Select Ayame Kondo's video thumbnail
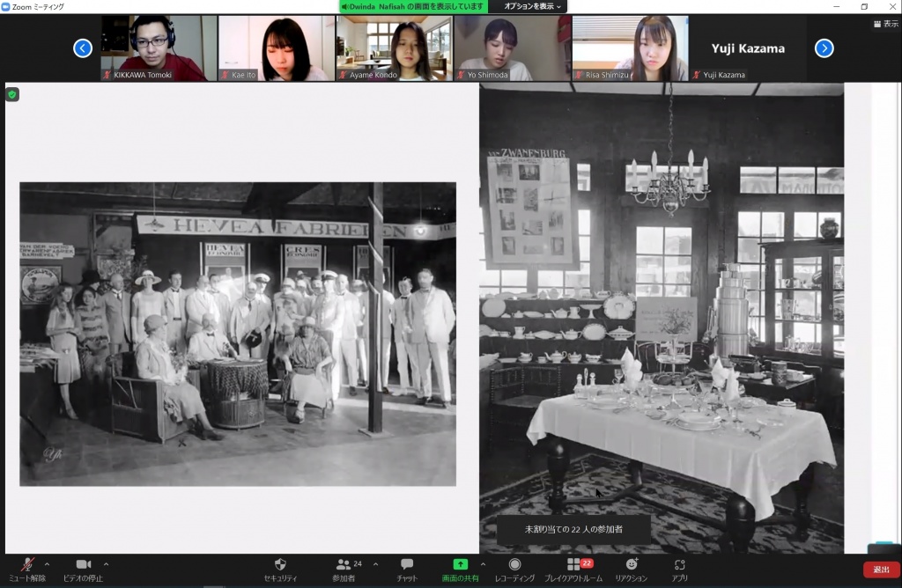902x588 pixels. click(394, 48)
